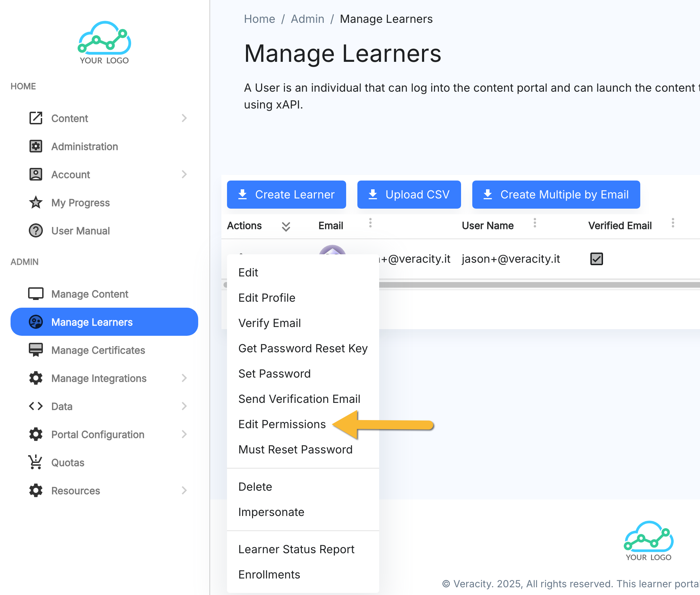The image size is (700, 595).
Task: Click the My Progress star icon
Action: tap(35, 202)
